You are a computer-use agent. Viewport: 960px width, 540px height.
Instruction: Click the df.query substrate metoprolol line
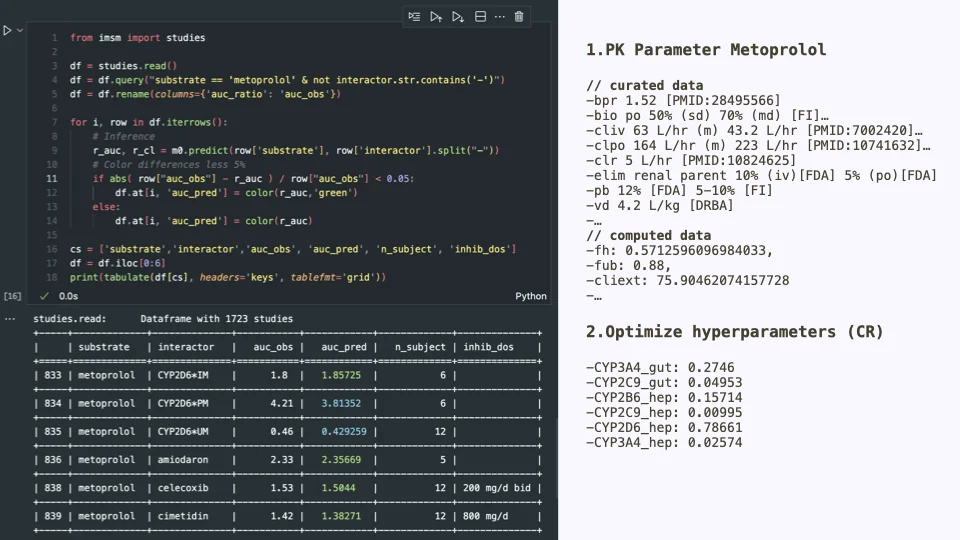(287, 80)
